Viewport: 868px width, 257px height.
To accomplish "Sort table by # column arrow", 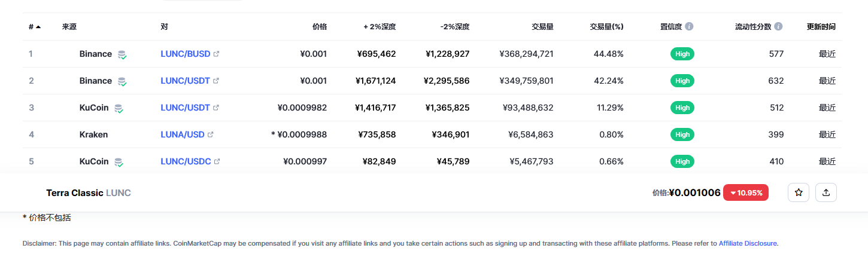I will [x=38, y=27].
